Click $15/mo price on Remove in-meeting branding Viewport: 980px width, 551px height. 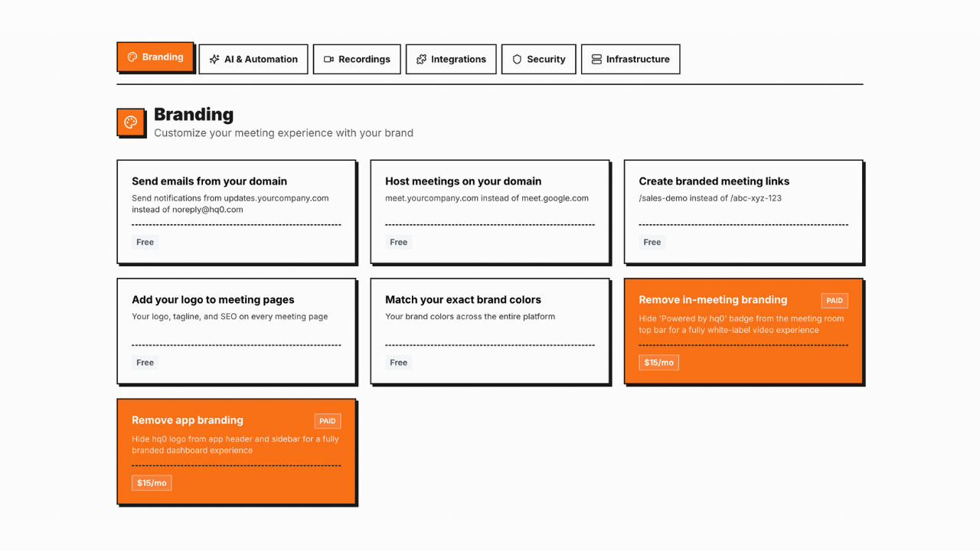658,363
